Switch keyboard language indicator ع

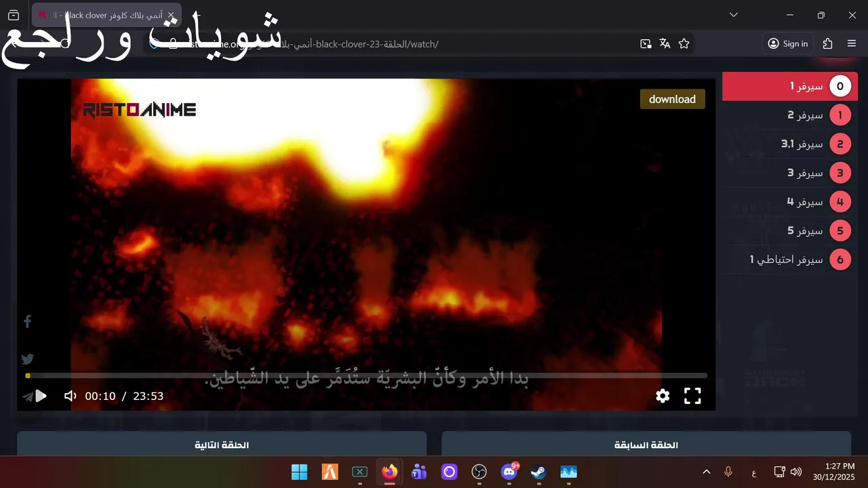(754, 472)
